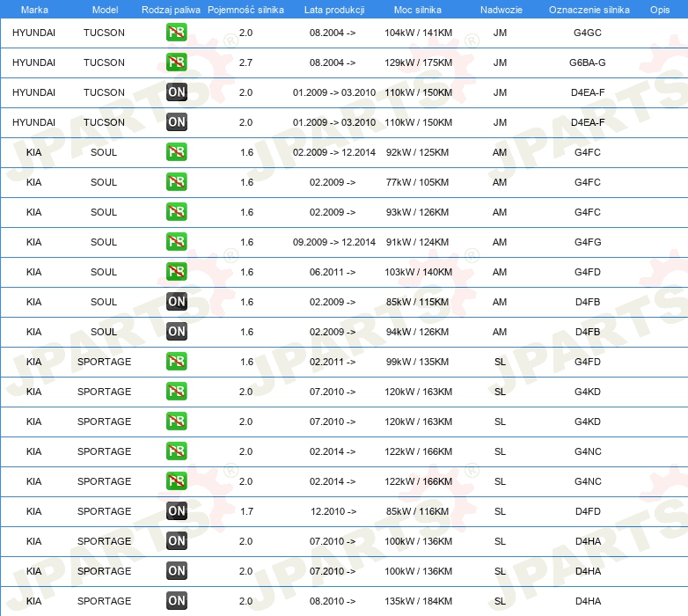Click petrol icon for Tucson G4GC row
The image size is (688, 616).
[176, 33]
